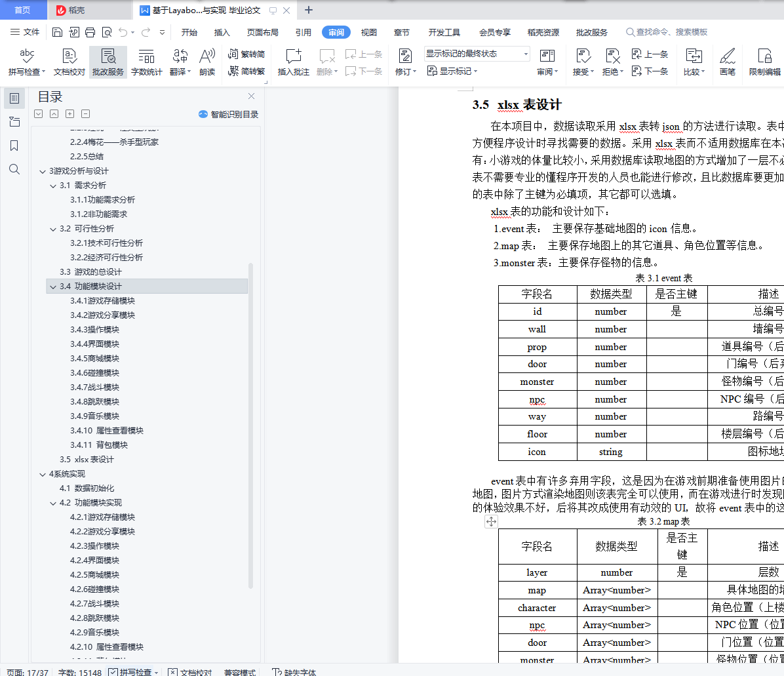Viewport: 784px width, 676px height.
Task: Click the undo arrow icon
Action: point(123,33)
